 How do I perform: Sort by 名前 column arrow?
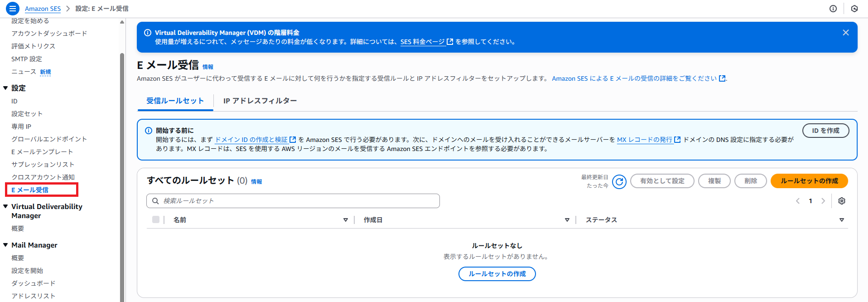(346, 220)
